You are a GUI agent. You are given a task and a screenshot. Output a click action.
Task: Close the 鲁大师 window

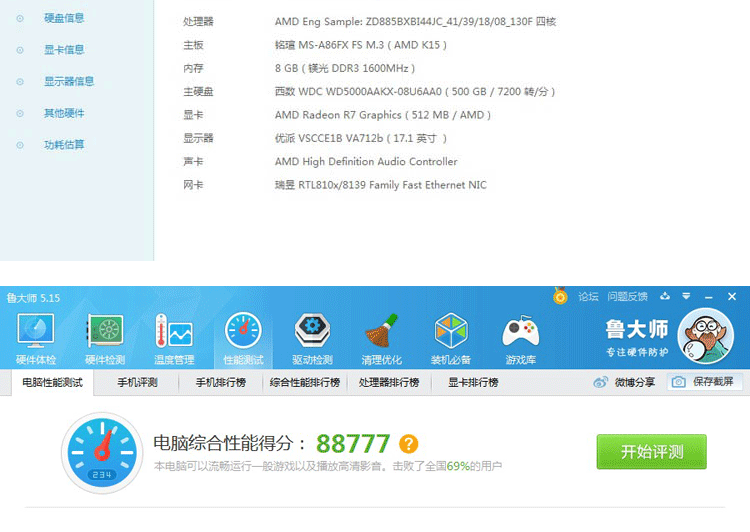coord(732,297)
